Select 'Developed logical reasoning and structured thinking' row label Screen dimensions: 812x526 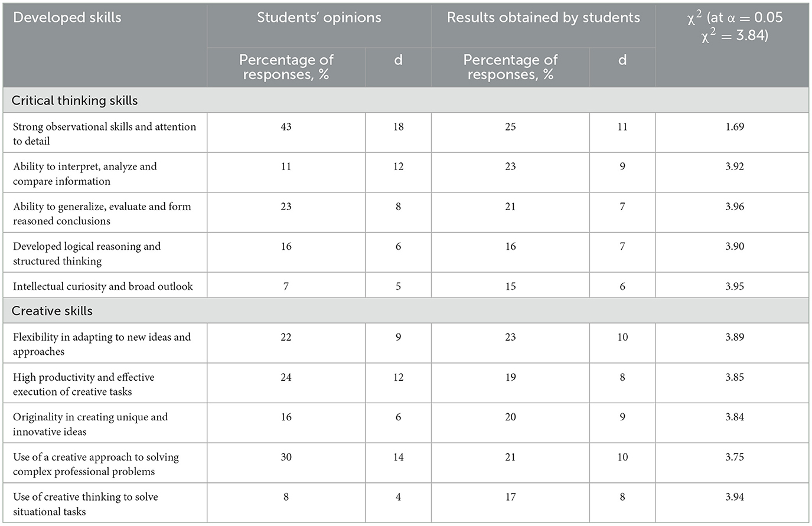tap(87, 253)
